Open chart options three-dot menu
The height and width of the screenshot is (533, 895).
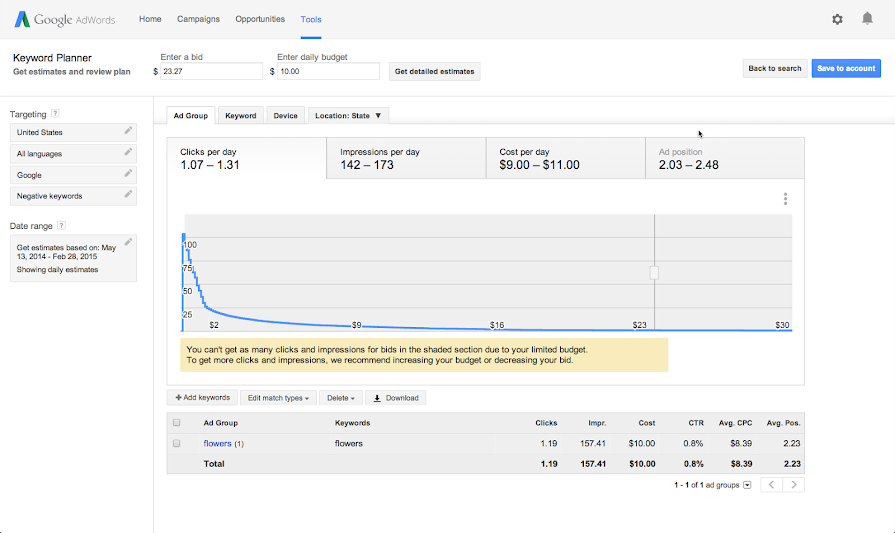(x=786, y=199)
